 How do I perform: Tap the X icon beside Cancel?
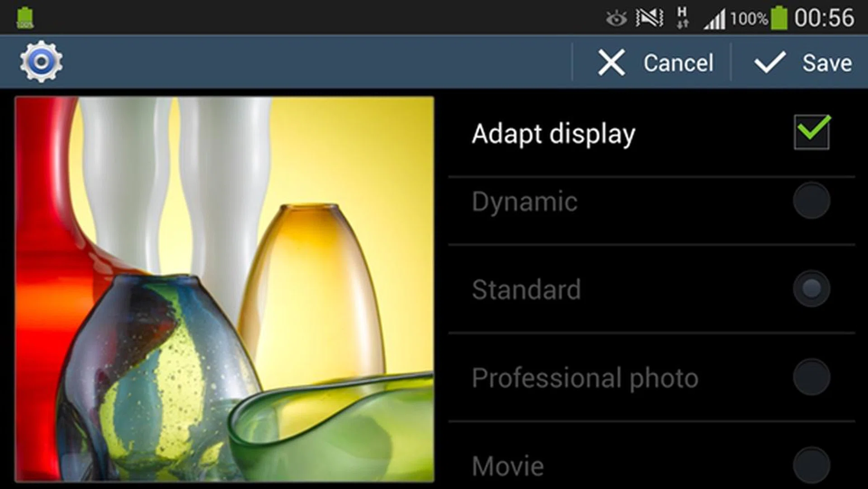pos(611,62)
